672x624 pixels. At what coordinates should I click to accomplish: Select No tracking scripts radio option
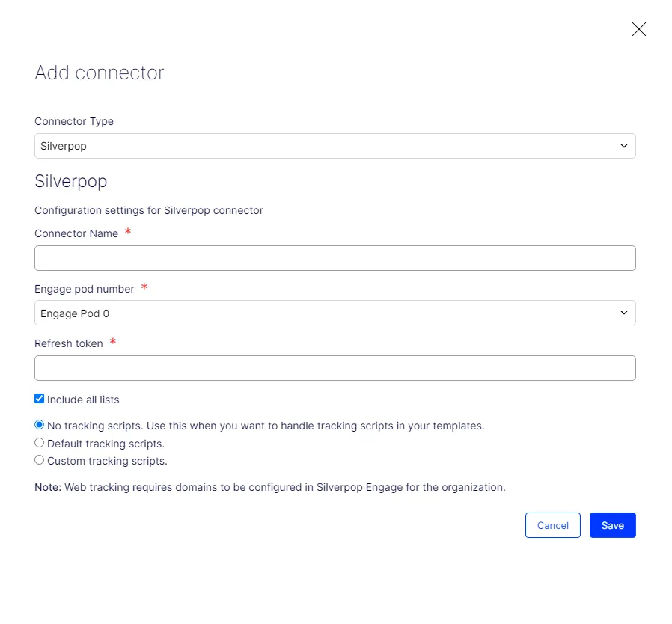point(40,425)
